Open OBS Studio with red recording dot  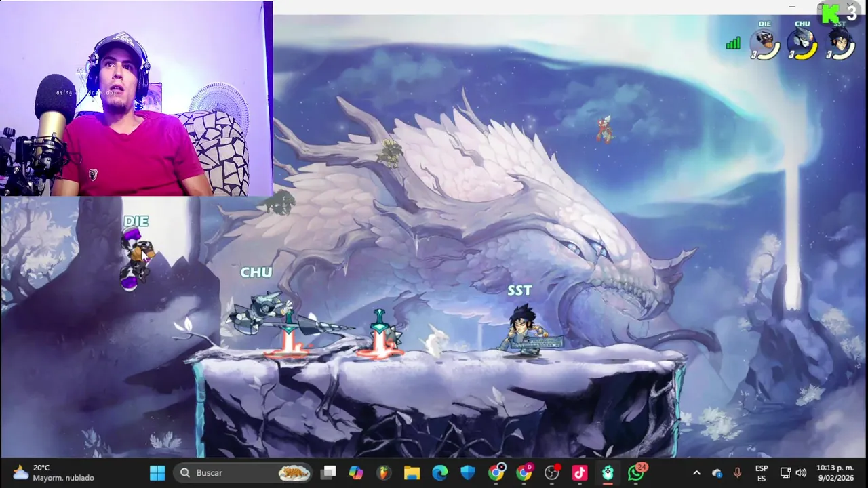(552, 472)
